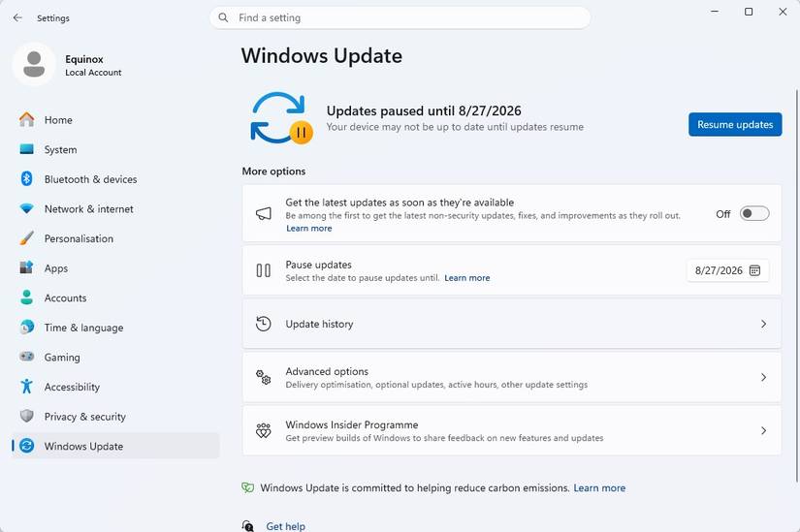
Task: Click the Network wifi icon
Action: coord(26,208)
